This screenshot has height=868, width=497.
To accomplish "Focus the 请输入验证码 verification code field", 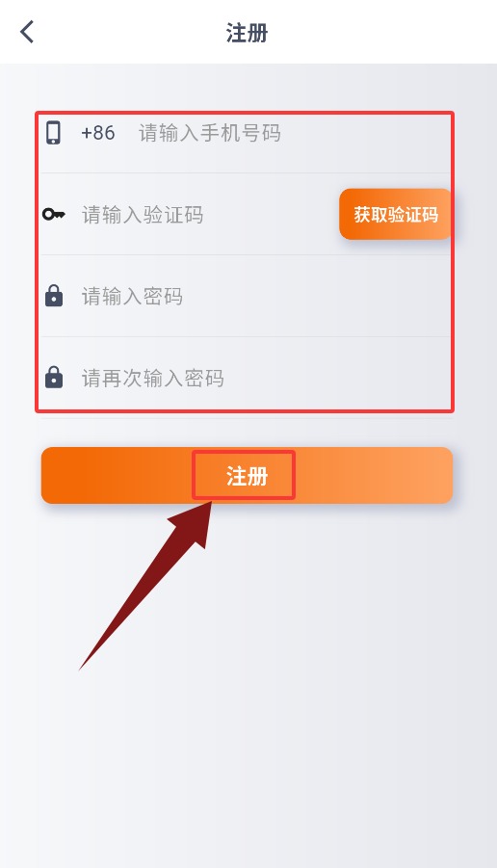I will tap(207, 214).
